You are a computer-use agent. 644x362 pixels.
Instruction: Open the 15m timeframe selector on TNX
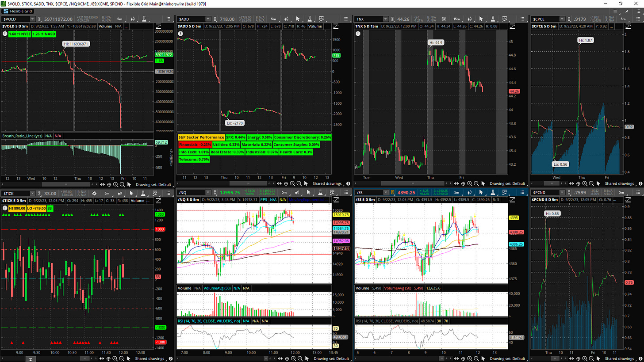click(x=456, y=19)
